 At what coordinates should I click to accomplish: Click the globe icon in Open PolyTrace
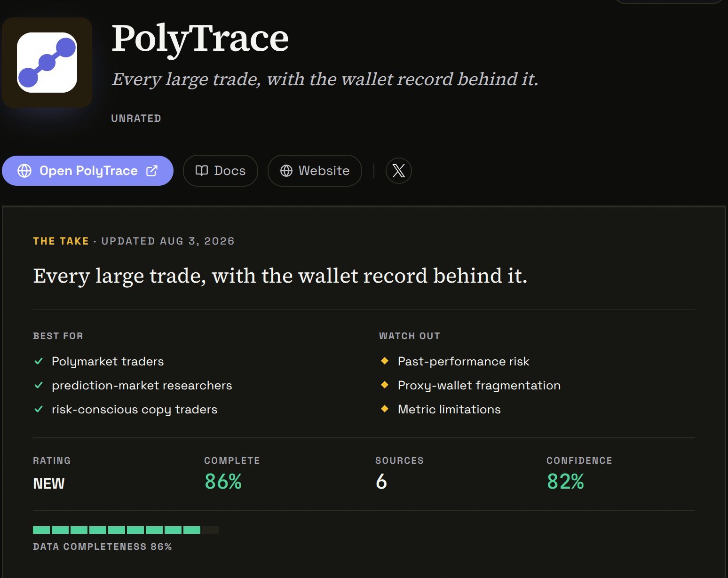24,171
